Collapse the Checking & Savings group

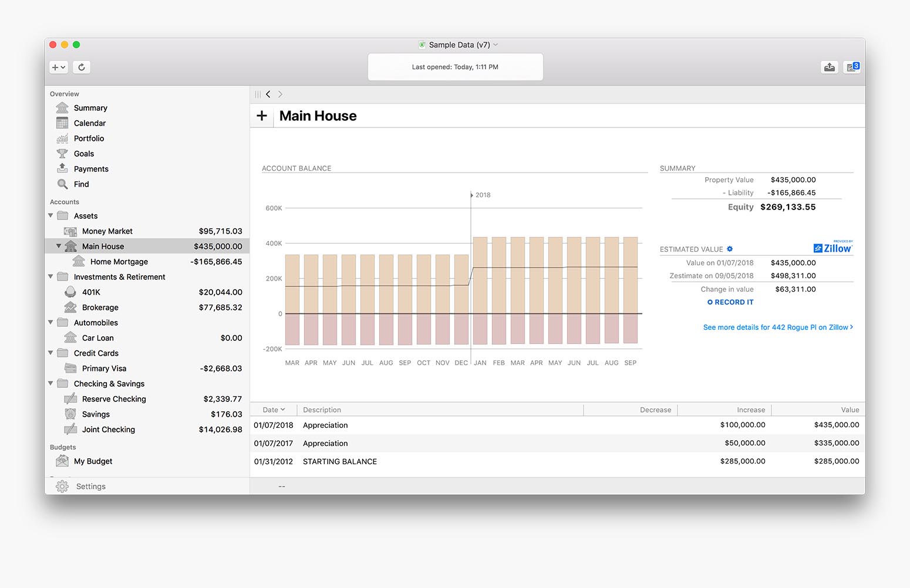pos(50,384)
